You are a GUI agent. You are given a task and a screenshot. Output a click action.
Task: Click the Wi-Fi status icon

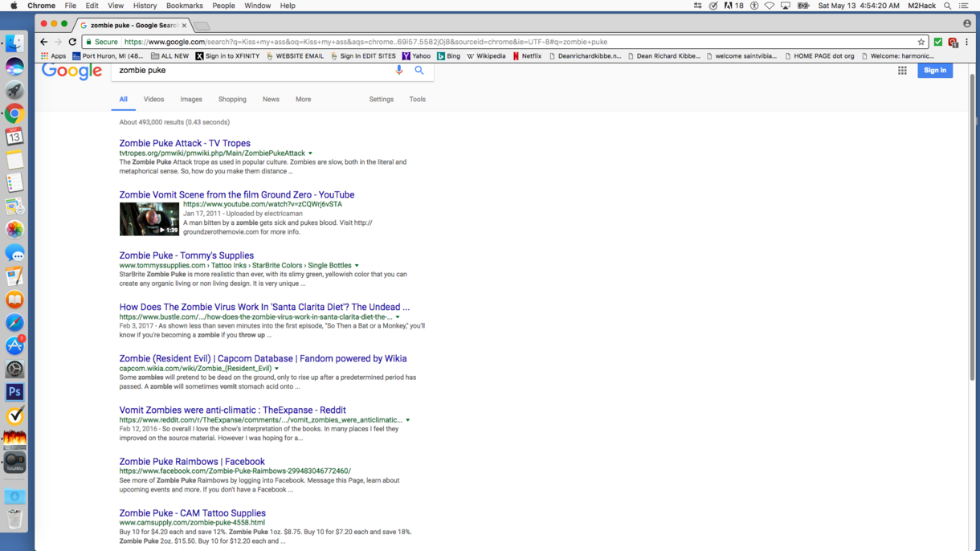770,6
